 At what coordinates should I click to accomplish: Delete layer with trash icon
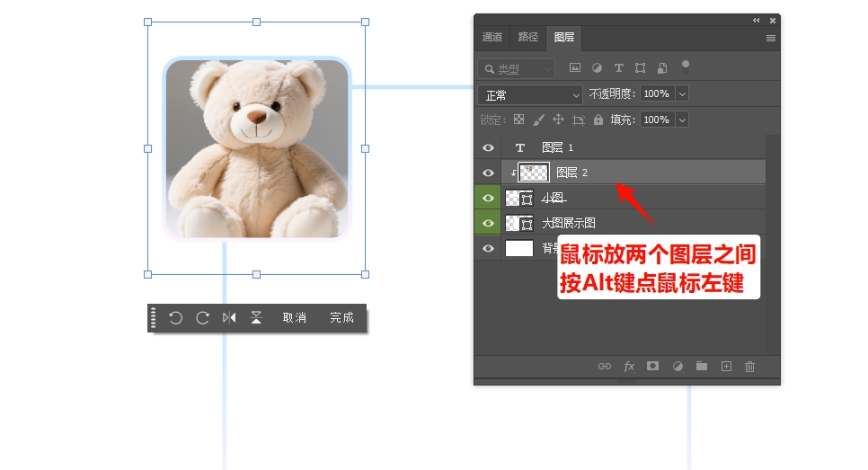(750, 367)
